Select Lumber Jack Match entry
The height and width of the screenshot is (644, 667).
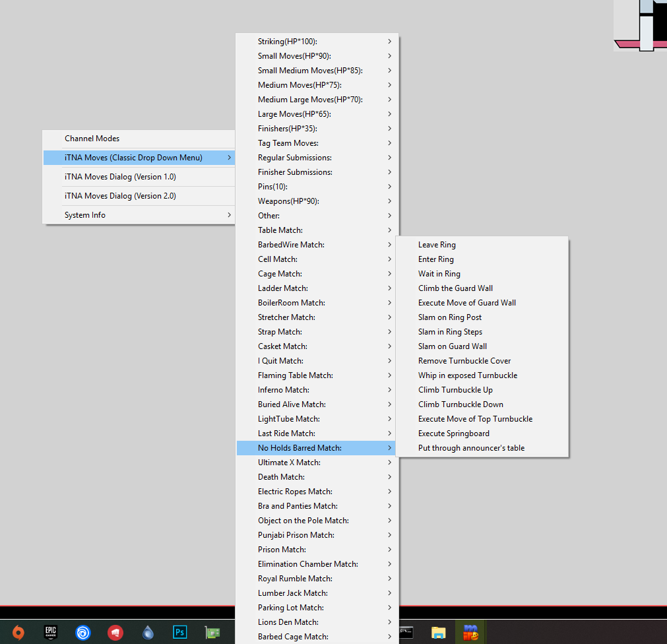click(x=317, y=593)
